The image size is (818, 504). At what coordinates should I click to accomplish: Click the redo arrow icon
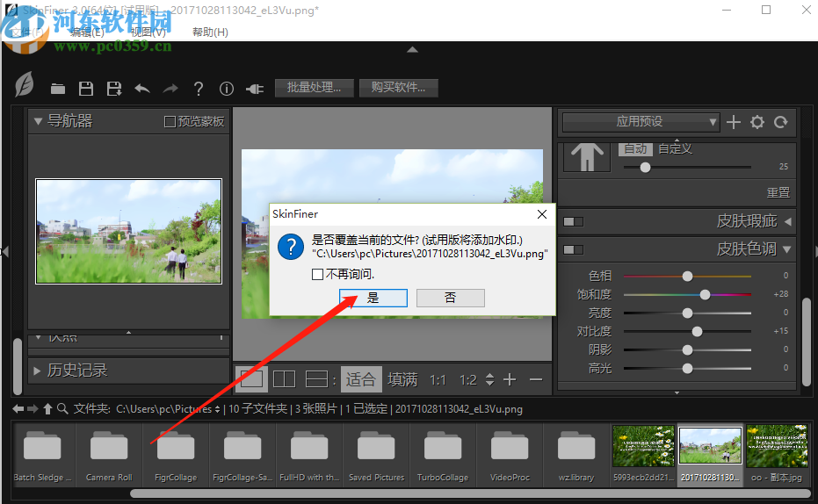(x=170, y=89)
